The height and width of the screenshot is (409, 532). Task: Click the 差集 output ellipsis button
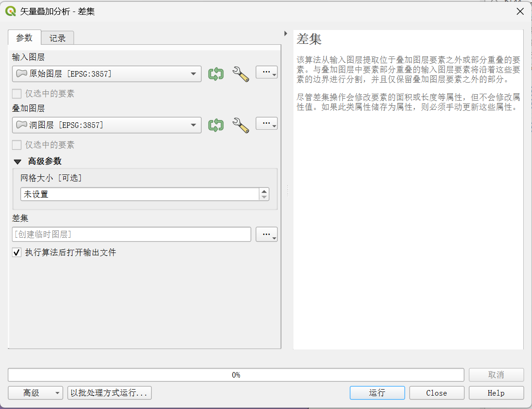pos(267,235)
